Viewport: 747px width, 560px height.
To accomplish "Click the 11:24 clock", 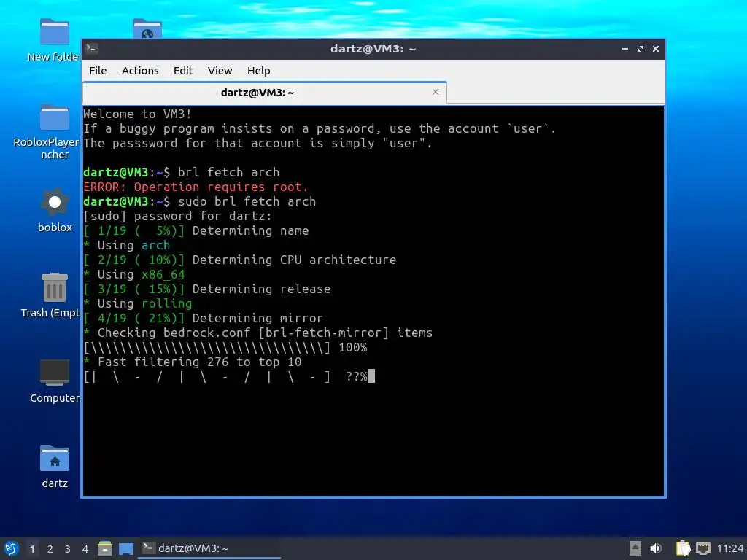I will pos(729,548).
